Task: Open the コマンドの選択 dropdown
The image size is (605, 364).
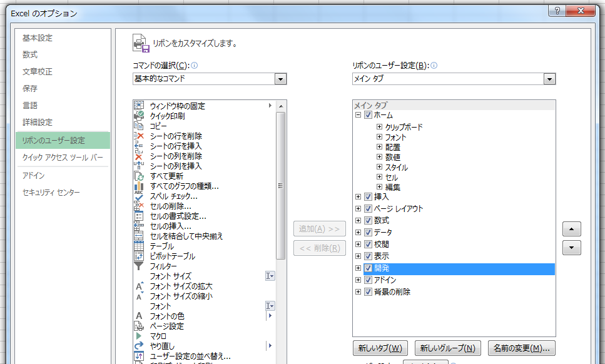Action: tap(280, 79)
